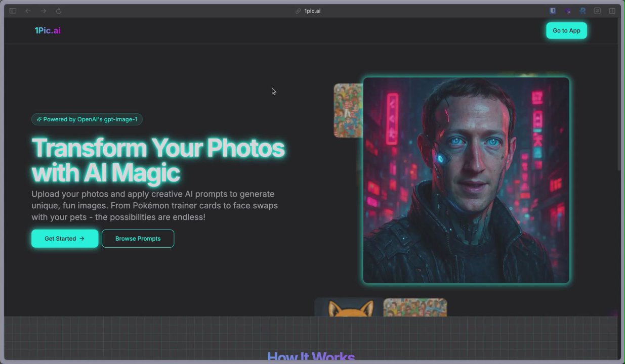
Task: Click the Get Started button
Action: (x=65, y=239)
